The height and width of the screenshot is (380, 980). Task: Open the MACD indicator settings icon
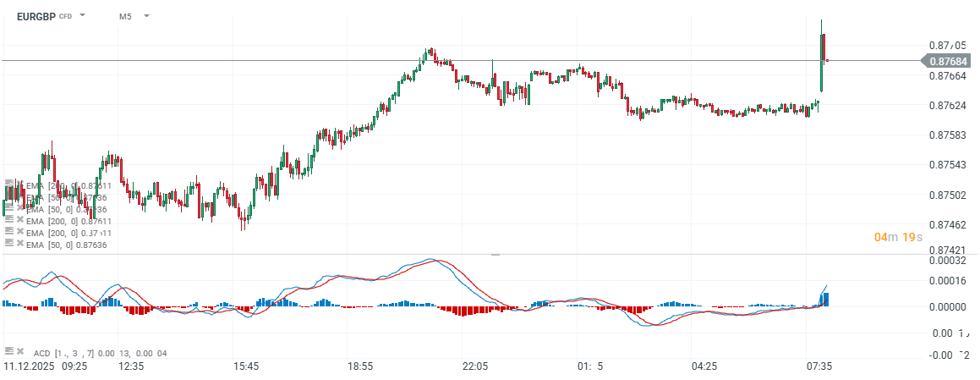(x=8, y=350)
